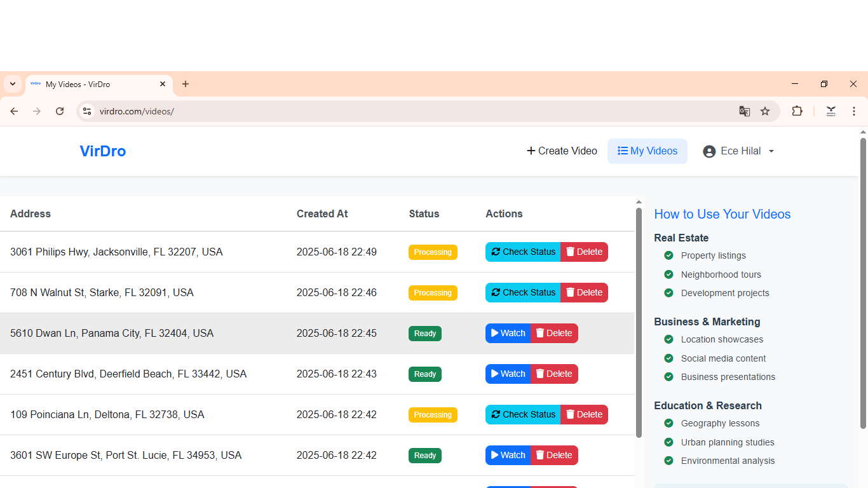Image resolution: width=868 pixels, height=488 pixels.
Task: Check Status for 3061 Philips Hwy video
Action: coord(523,252)
